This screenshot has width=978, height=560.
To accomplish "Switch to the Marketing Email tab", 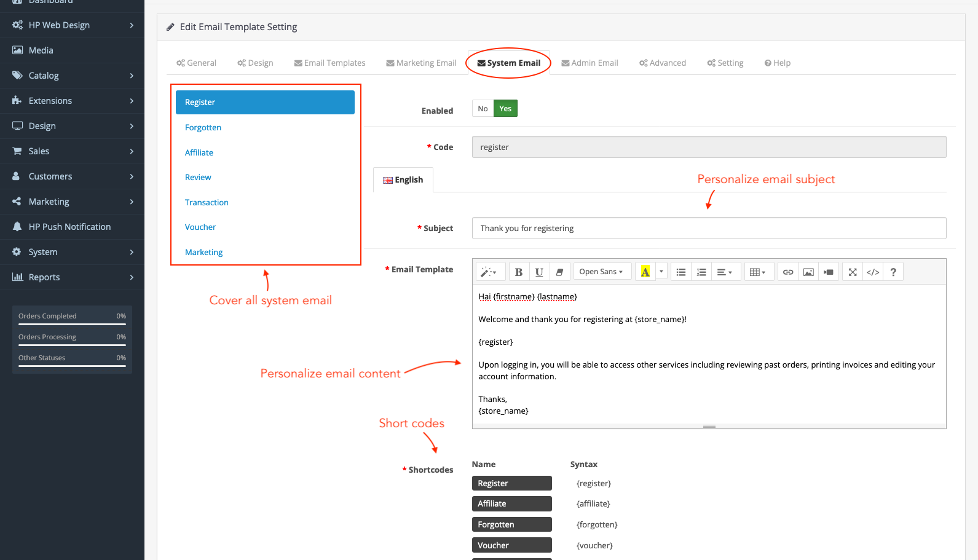I will pyautogui.click(x=421, y=63).
